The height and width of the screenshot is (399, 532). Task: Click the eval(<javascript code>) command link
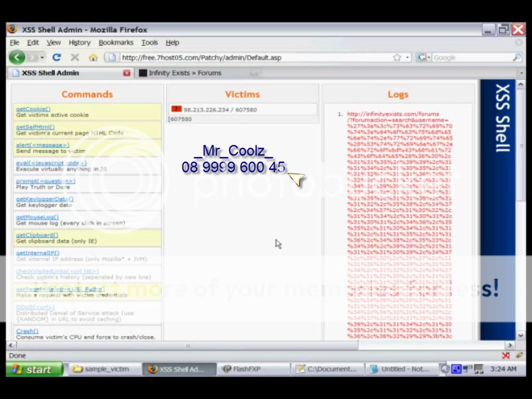coord(51,163)
